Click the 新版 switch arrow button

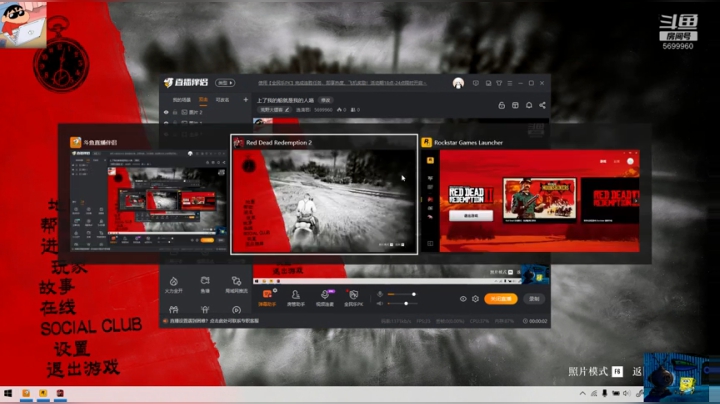(225, 83)
